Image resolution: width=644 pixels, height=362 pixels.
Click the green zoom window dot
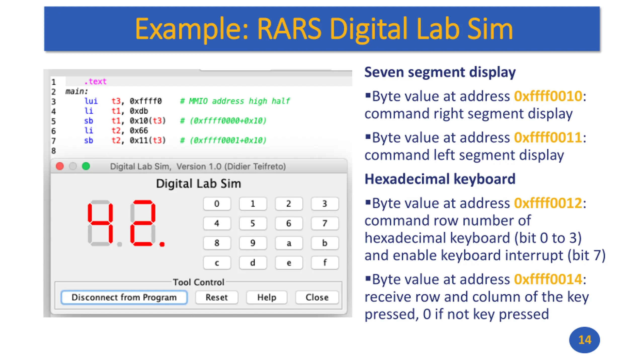point(86,166)
